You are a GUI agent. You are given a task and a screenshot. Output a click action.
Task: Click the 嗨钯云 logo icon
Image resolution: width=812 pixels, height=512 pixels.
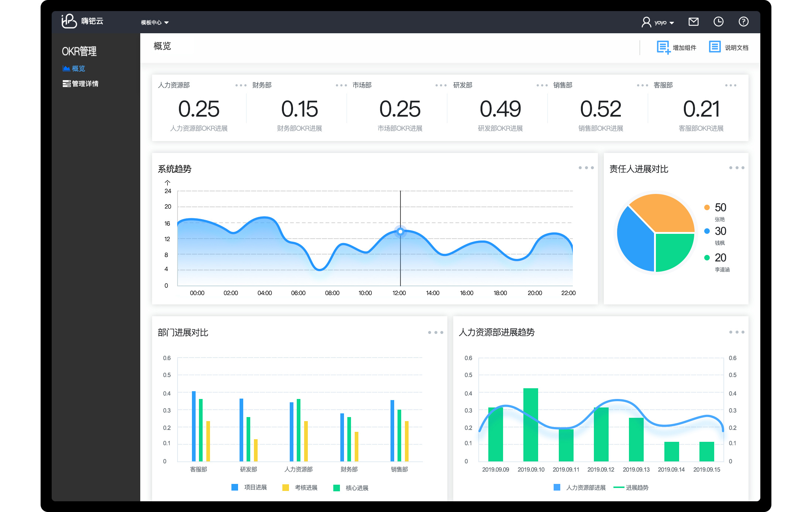click(69, 21)
